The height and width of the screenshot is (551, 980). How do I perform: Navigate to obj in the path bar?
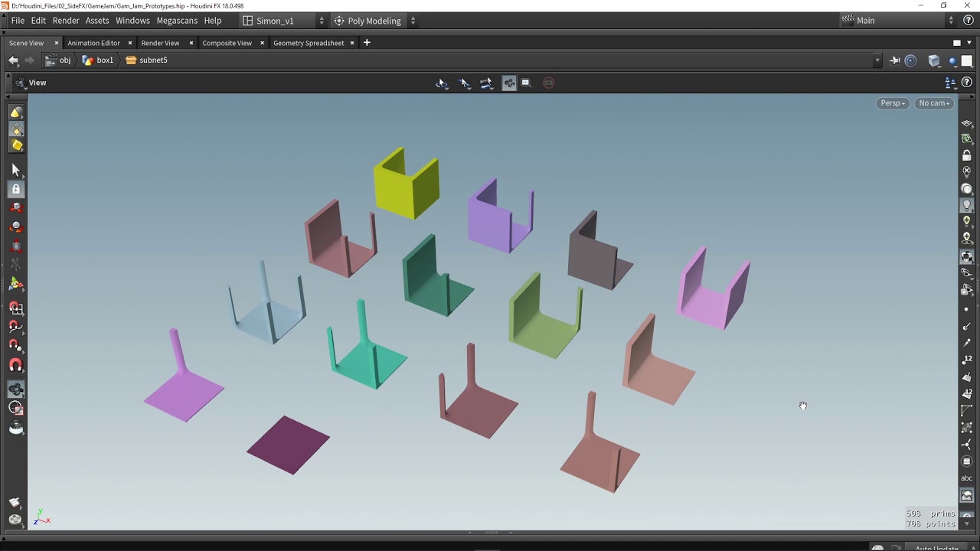pos(58,60)
